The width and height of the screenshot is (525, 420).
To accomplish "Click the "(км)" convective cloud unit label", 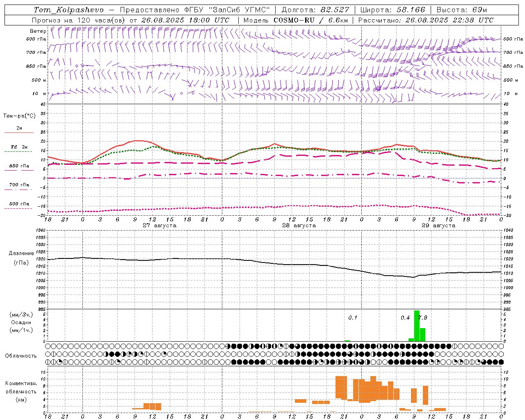I will click(21, 399).
